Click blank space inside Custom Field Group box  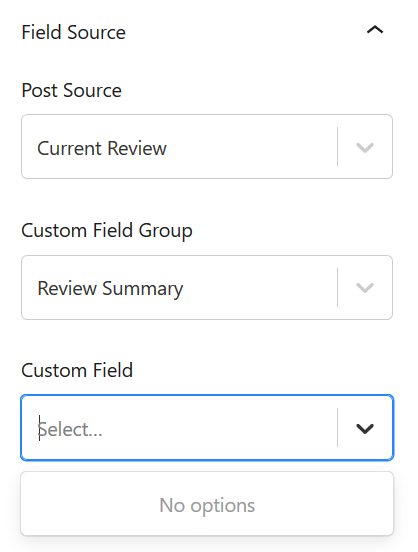259,288
